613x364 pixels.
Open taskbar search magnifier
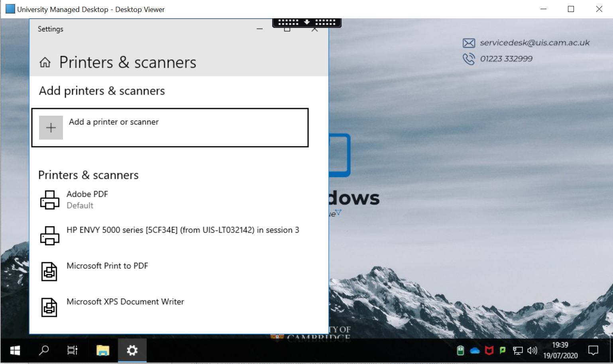(x=44, y=350)
